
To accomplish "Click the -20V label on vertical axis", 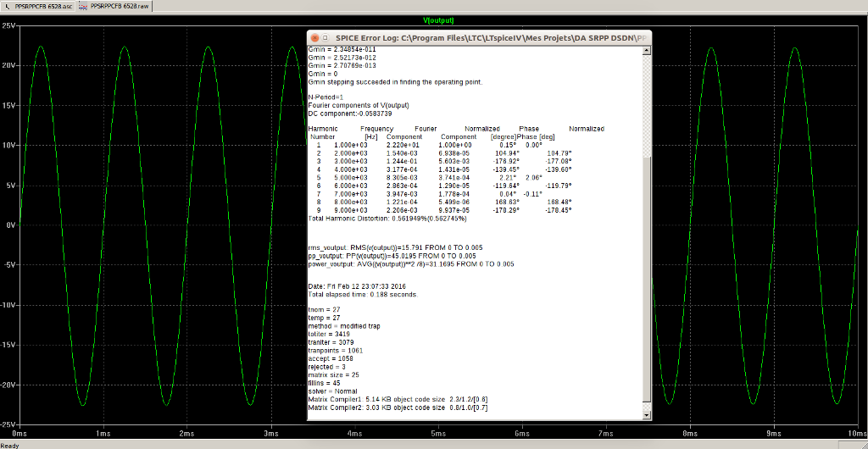I will (x=8, y=385).
